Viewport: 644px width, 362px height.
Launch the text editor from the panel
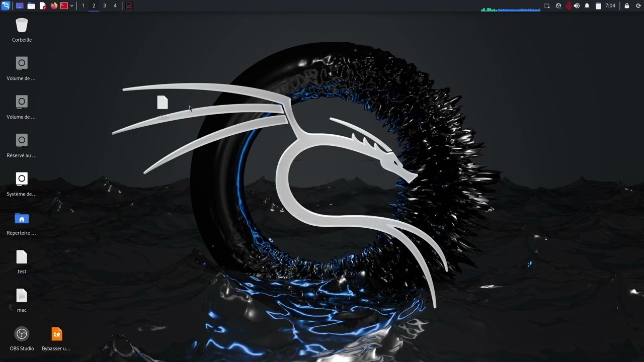(43, 6)
